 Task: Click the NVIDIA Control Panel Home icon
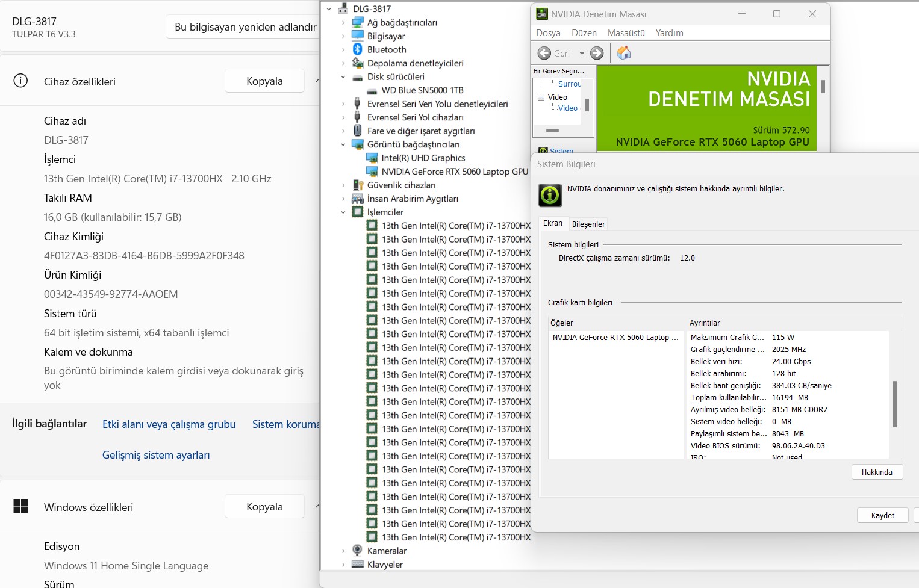624,53
